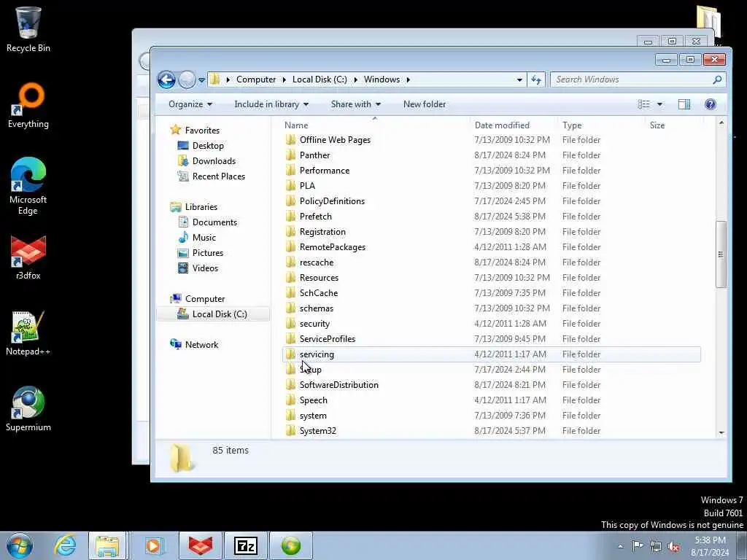The height and width of the screenshot is (560, 747).
Task: Go to Computer in the address bar
Action: click(256, 79)
